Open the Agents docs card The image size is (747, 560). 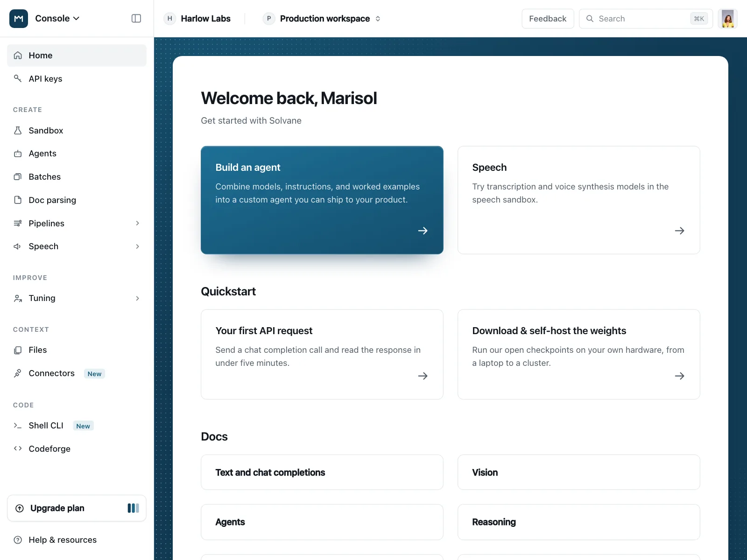322,522
